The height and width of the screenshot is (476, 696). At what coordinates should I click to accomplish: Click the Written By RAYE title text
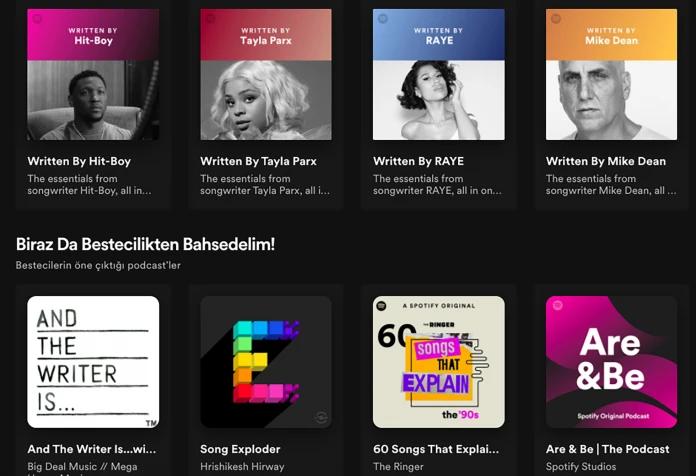(x=419, y=161)
